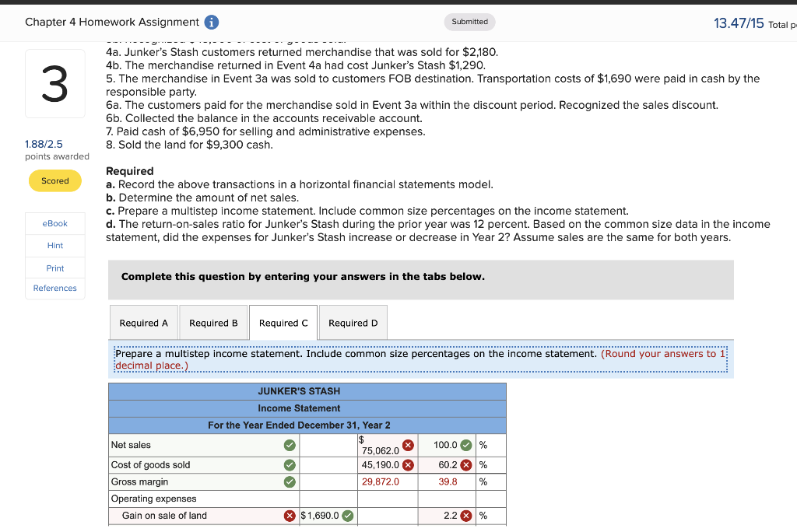Image resolution: width=797 pixels, height=532 pixels.
Task: Click the Net sales percentage field 100.0
Action: click(447, 445)
